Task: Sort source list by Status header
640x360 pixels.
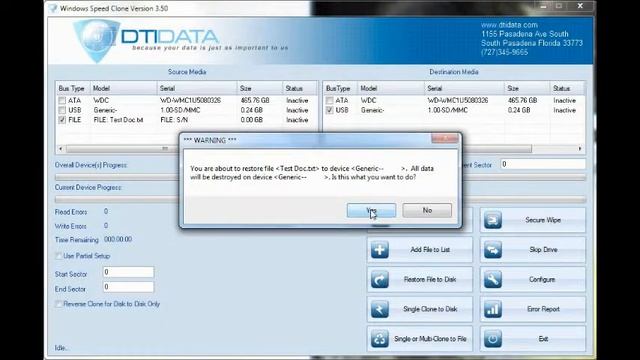Action: pyautogui.click(x=300, y=89)
